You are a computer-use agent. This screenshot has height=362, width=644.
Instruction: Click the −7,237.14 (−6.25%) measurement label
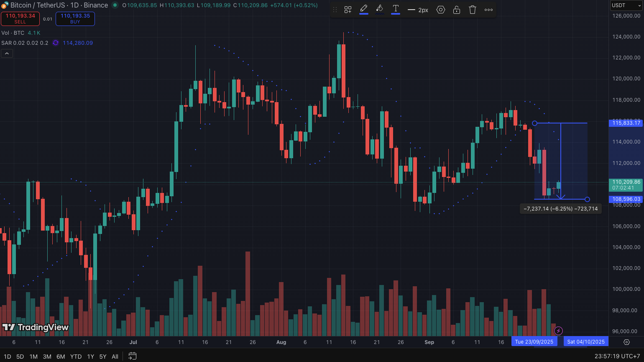point(560,208)
